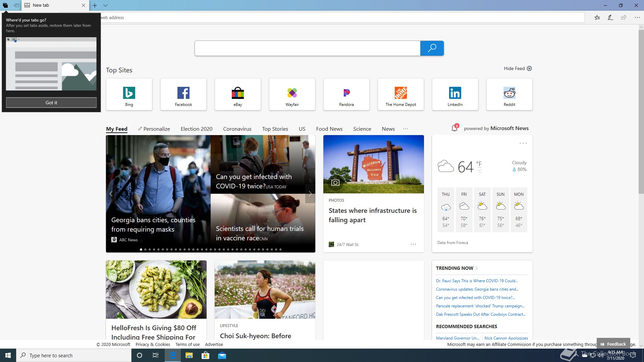Click Privacy & Cookies footer link
644x362 pixels.
[153, 344]
